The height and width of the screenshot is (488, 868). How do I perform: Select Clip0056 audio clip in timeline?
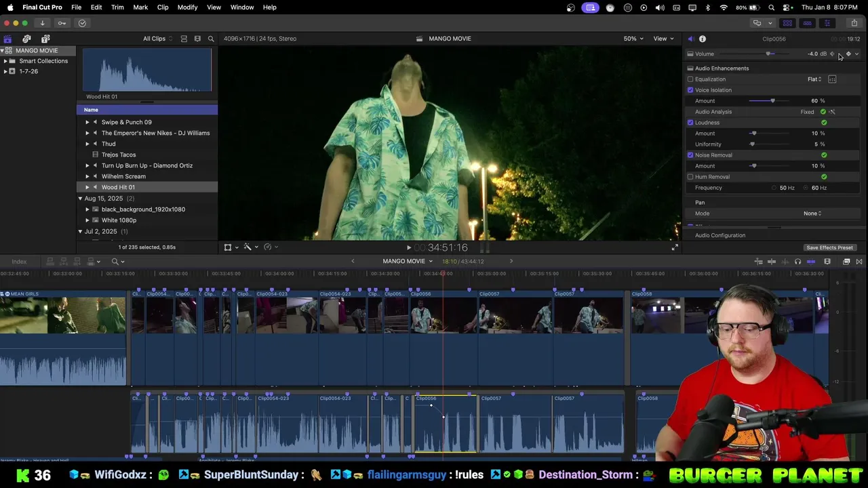point(446,424)
